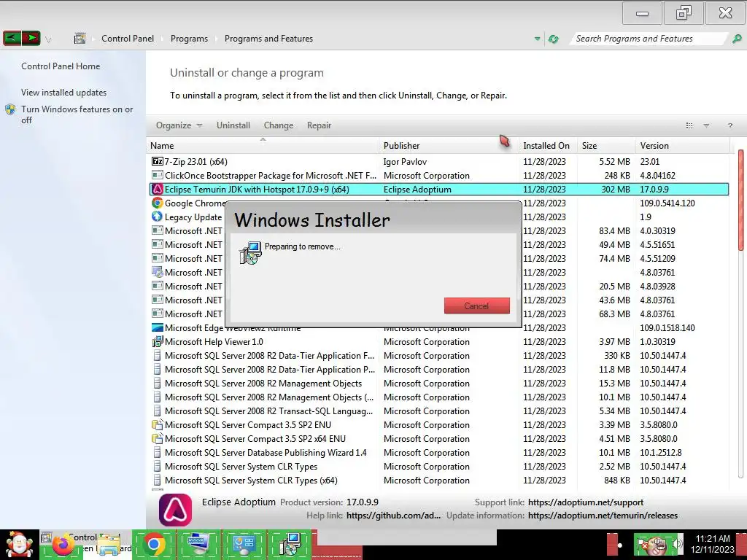Select Microsoft SQL Server 2008 R2 Transact-SQL Language row
Screen dimensions: 747x560
[438, 411]
